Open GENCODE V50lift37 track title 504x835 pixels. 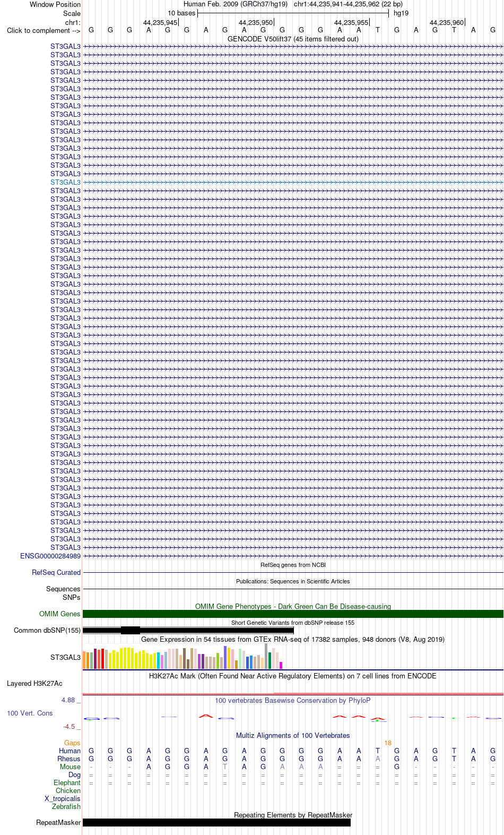293,39
